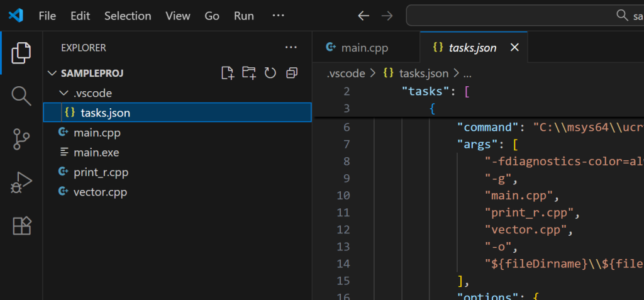Go forward with the right arrow

[x=387, y=16]
